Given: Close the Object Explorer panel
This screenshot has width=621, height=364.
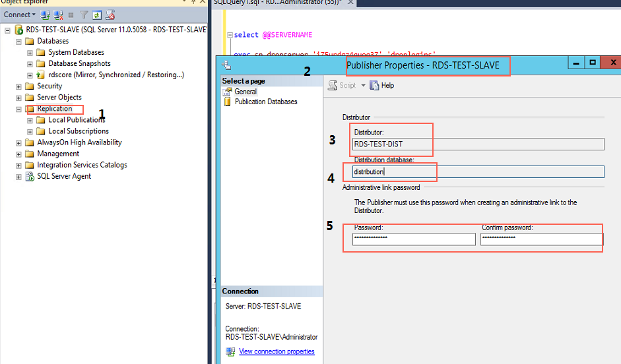Looking at the screenshot, I should 202,1.
